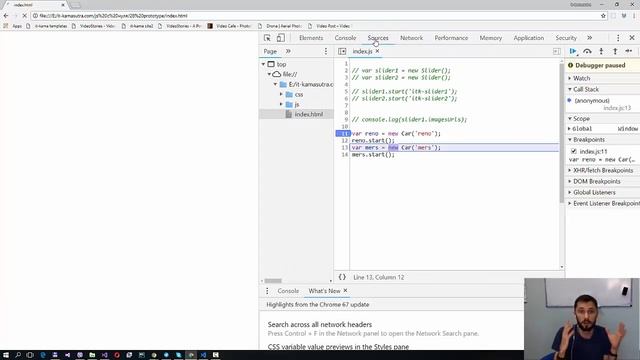Click the Step debugger icon
This screenshot has height=360, width=640.
tap(629, 51)
